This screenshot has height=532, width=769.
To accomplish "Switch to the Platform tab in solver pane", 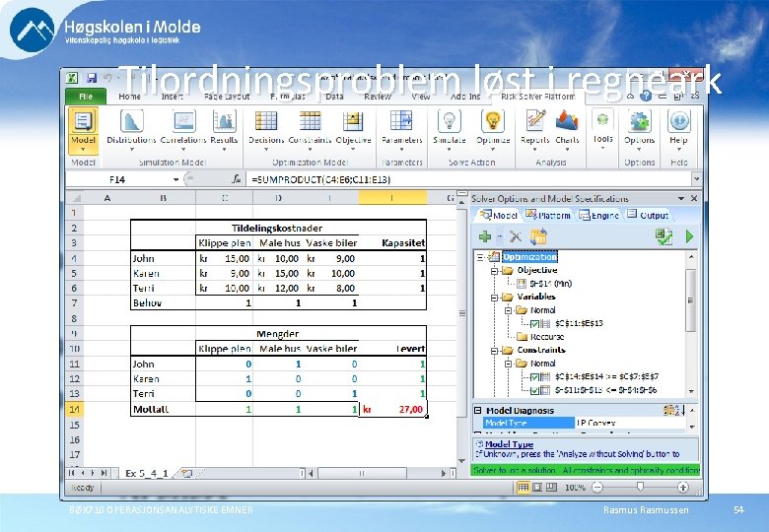I will 548,215.
